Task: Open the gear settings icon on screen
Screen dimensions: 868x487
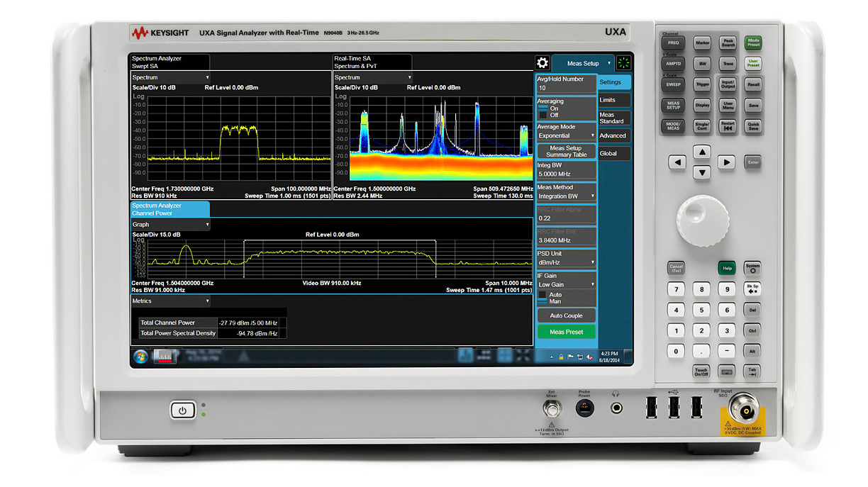Action: coord(543,63)
